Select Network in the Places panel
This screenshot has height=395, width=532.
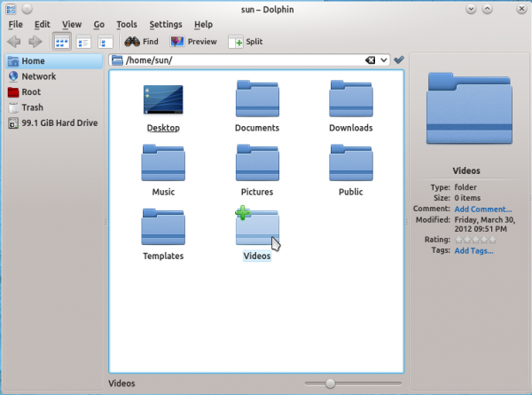point(54,76)
